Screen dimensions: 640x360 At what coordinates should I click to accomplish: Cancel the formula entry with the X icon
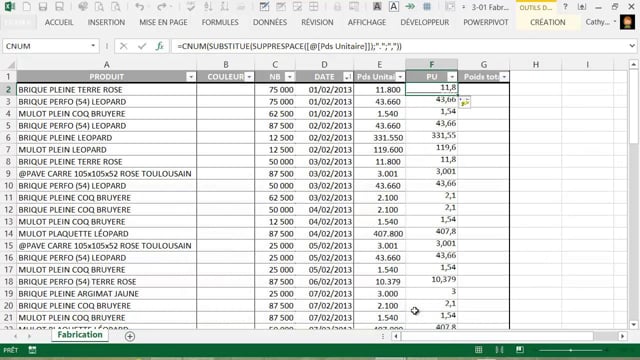pyautogui.click(x=123, y=46)
